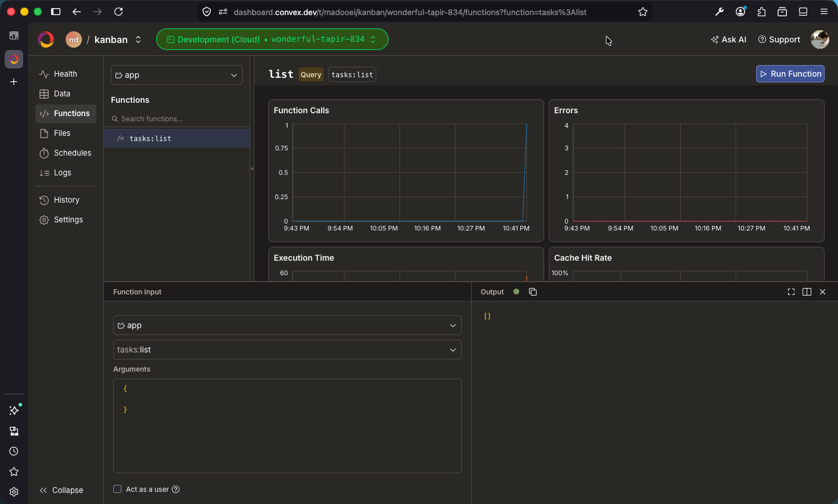Expand the output panel to fullscreen
Viewport: 838px width, 504px height.
(791, 291)
